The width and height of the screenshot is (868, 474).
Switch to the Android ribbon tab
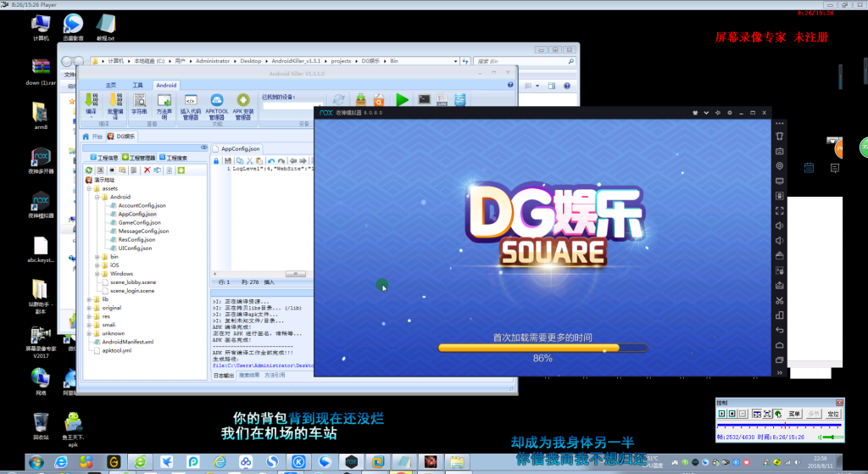[166, 86]
